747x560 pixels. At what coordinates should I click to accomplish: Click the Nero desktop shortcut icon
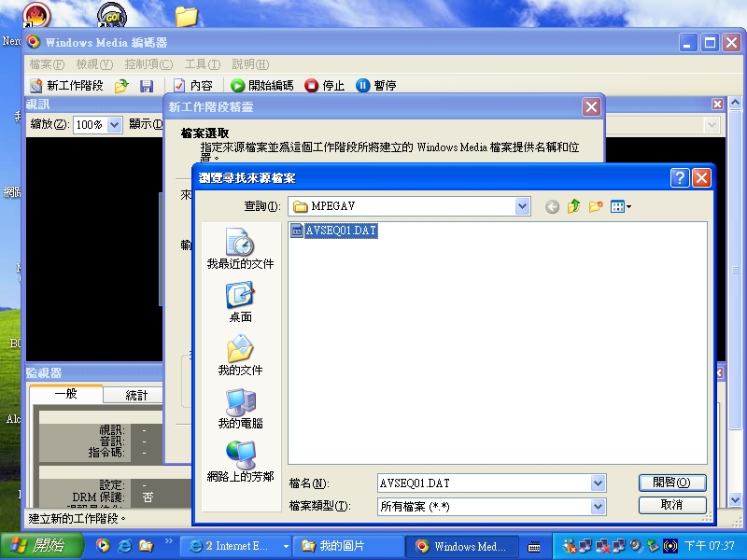(x=36, y=15)
